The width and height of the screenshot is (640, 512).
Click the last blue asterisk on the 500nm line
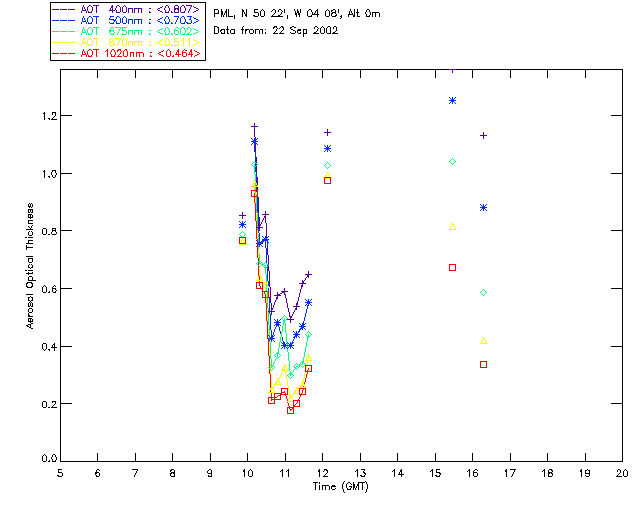tap(309, 303)
